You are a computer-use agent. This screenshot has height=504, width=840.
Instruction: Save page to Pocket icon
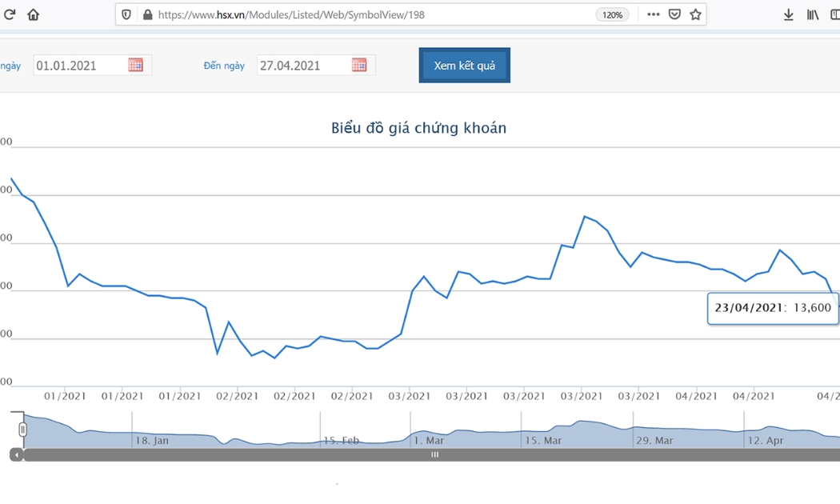coord(674,14)
